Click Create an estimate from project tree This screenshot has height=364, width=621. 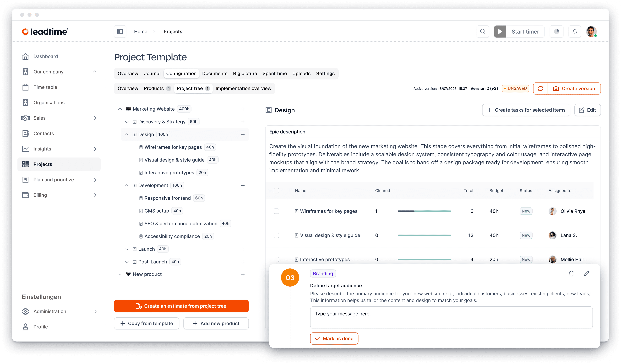pos(181,306)
